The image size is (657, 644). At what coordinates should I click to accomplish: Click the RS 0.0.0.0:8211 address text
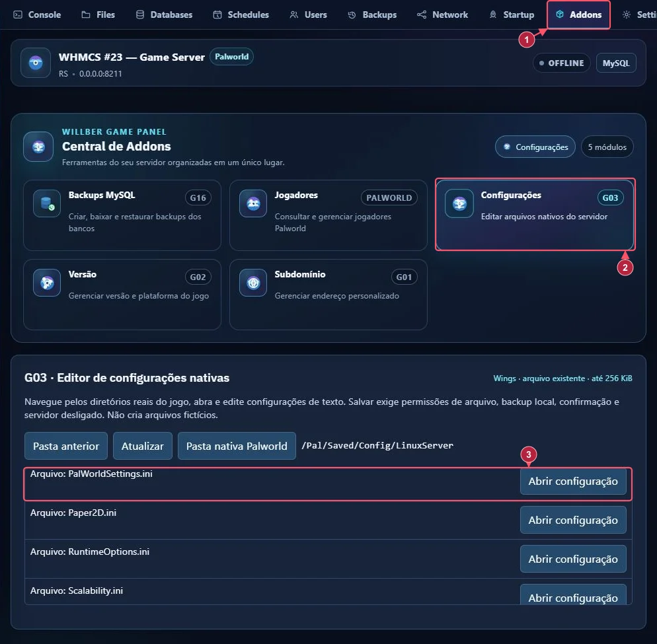click(91, 74)
